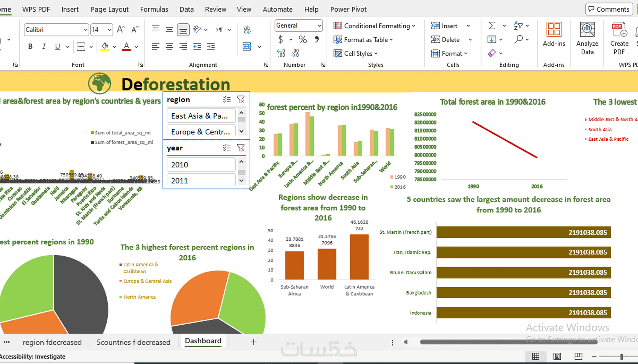The height and width of the screenshot is (364, 638).
Task: Open the Formulas ribbon tab
Action: pyautogui.click(x=154, y=9)
